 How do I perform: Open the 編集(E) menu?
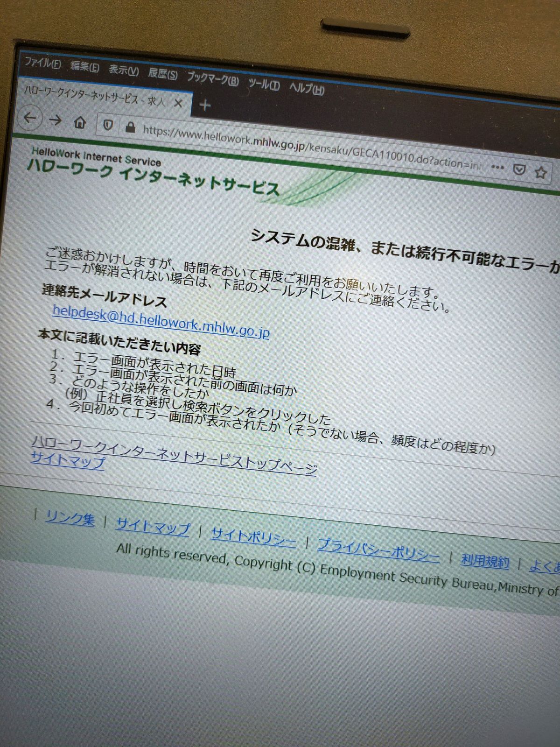coord(84,67)
